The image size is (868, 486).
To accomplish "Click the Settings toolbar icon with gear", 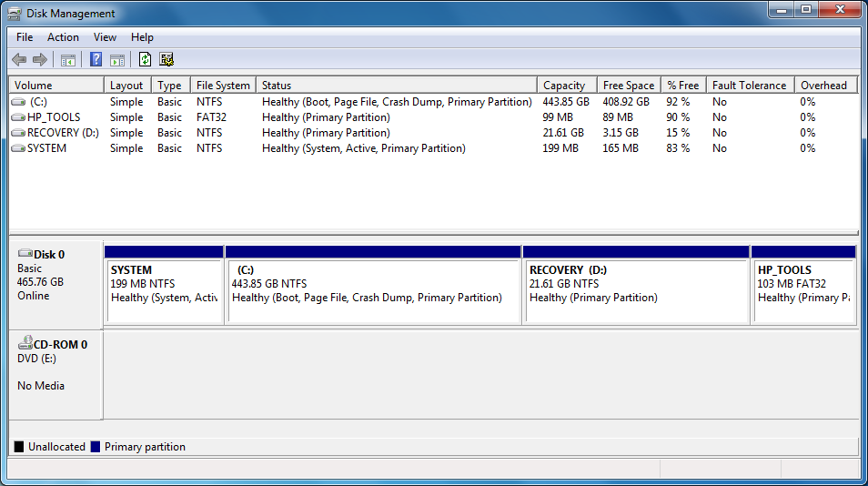I will pyautogui.click(x=167, y=59).
